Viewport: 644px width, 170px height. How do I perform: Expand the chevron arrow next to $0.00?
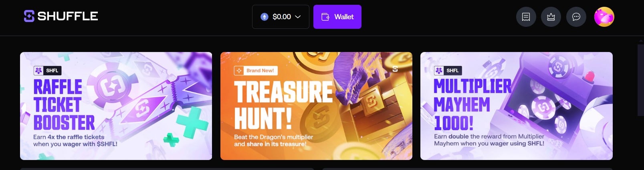click(x=298, y=17)
